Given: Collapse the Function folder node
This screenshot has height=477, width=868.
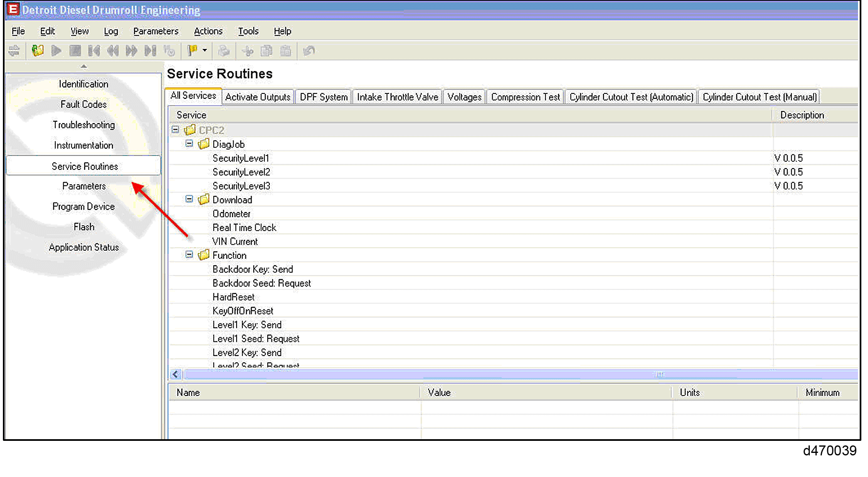Looking at the screenshot, I should click(x=189, y=255).
